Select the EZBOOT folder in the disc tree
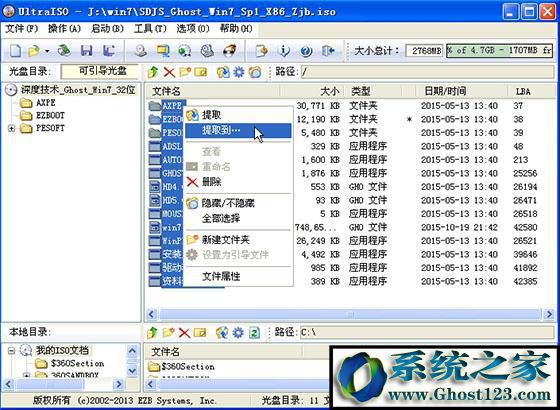The width and height of the screenshot is (560, 410). (x=50, y=116)
